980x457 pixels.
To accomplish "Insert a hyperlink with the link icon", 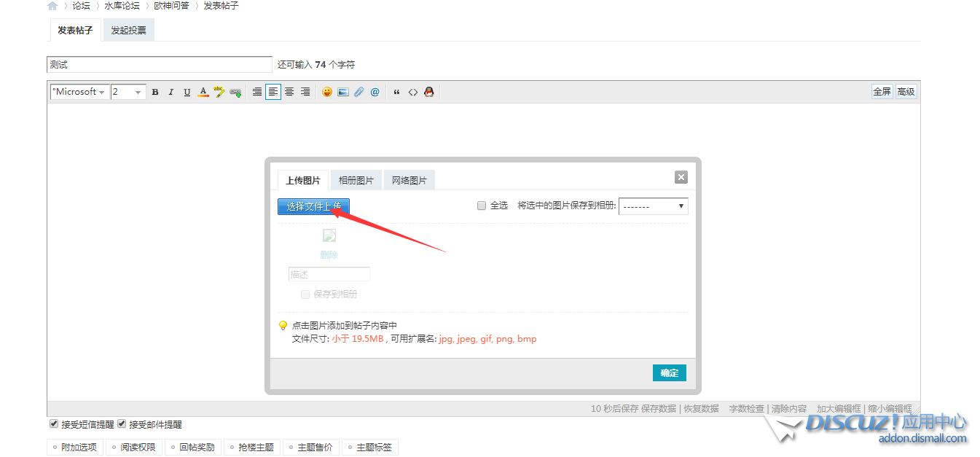I will click(x=235, y=92).
